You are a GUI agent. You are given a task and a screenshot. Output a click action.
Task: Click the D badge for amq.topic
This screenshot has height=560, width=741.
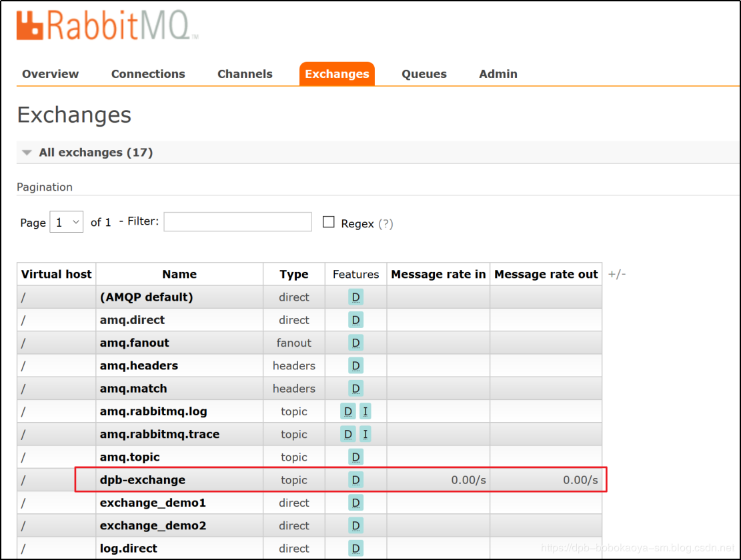pos(356,457)
